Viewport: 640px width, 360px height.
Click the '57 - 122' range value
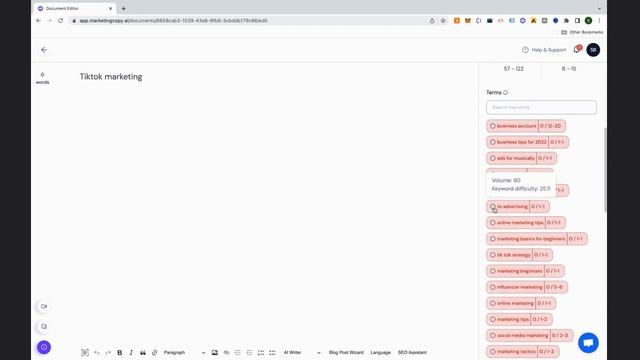coord(513,69)
